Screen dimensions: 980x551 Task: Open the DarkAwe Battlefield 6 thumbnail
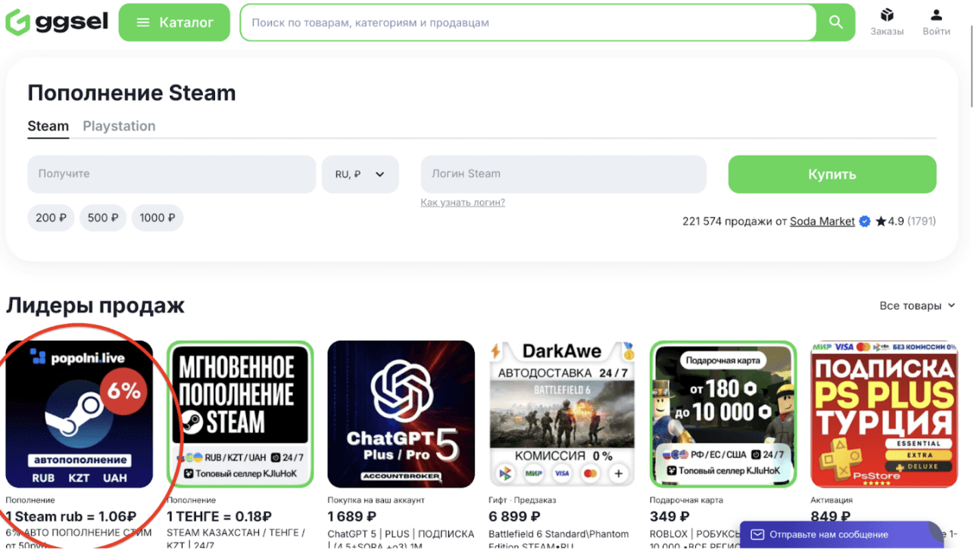click(562, 414)
